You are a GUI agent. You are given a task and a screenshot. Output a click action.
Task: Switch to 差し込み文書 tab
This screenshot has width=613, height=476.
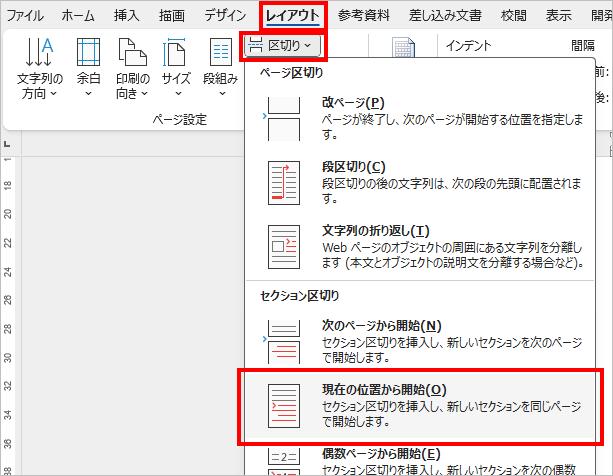[x=445, y=16]
